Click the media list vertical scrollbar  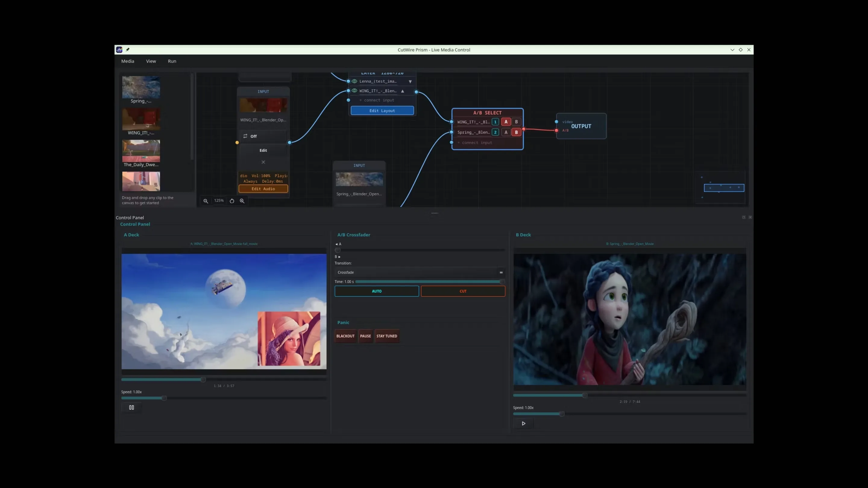[x=192, y=117]
